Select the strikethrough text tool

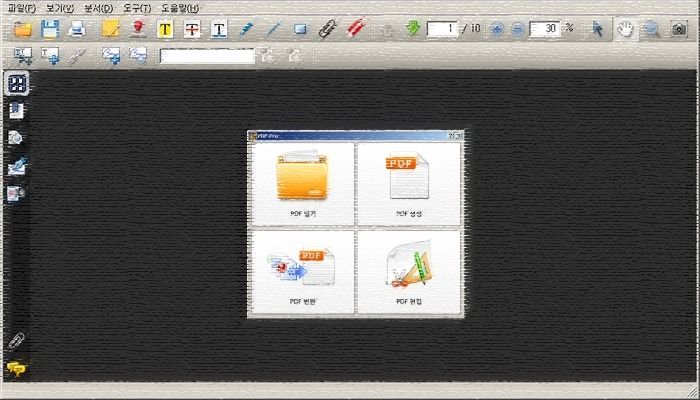192,29
